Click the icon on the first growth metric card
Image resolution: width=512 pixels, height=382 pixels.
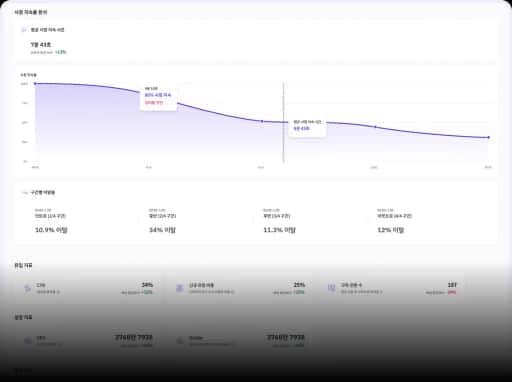tap(28, 341)
